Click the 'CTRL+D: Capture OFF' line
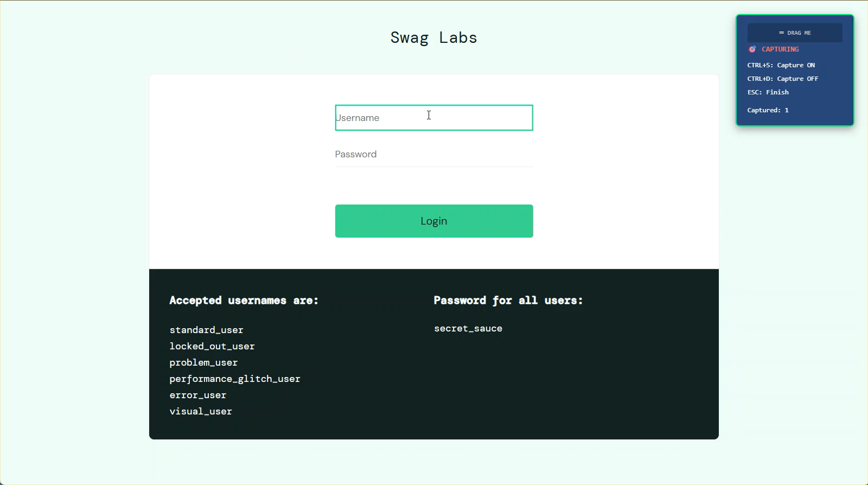The width and height of the screenshot is (868, 485). coord(783,79)
